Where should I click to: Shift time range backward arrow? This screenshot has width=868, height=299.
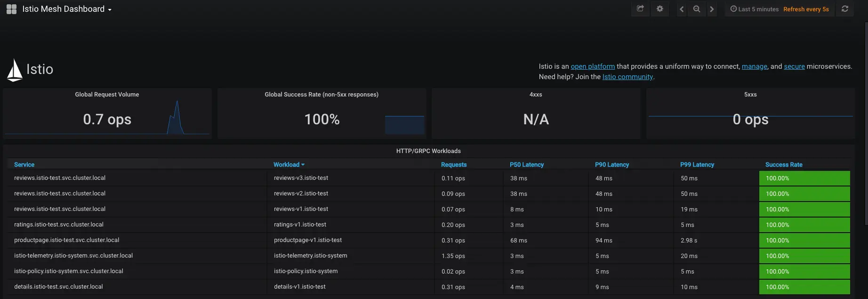(x=682, y=9)
